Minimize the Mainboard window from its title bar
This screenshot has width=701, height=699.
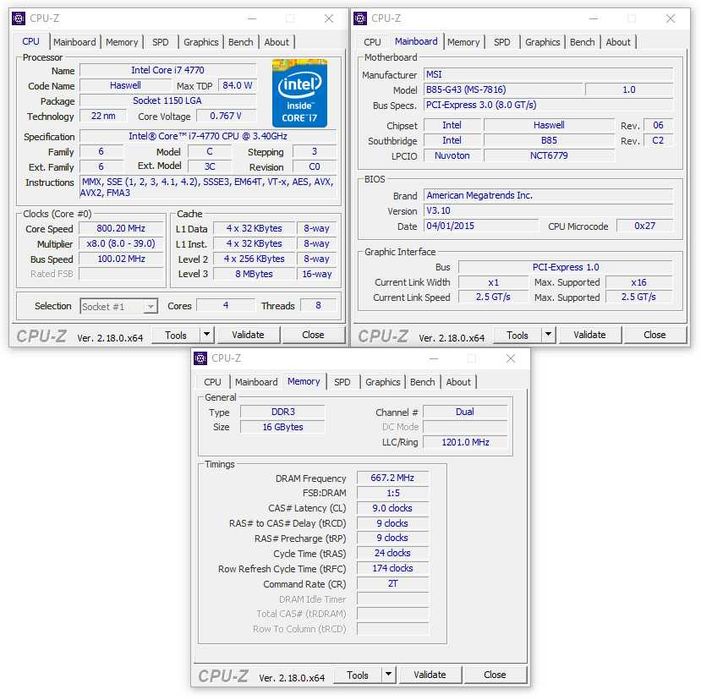pyautogui.click(x=594, y=19)
